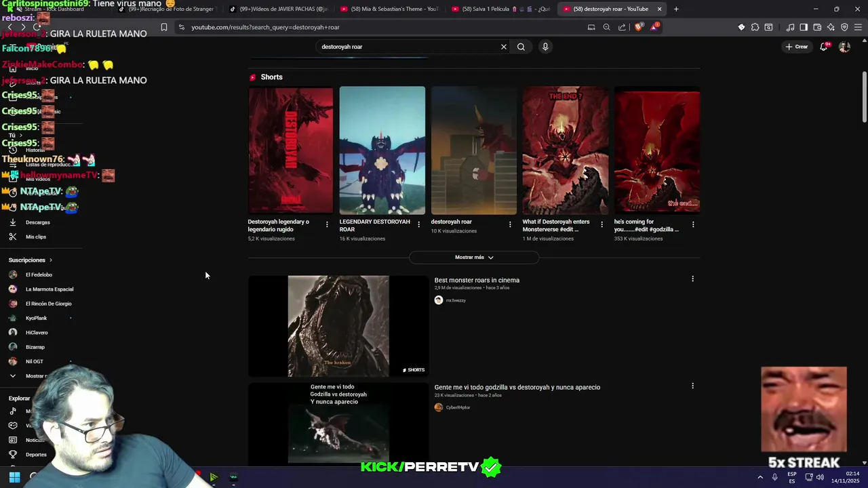The image size is (868, 488).
Task: Open options for Gente me vi todo video
Action: [692, 386]
